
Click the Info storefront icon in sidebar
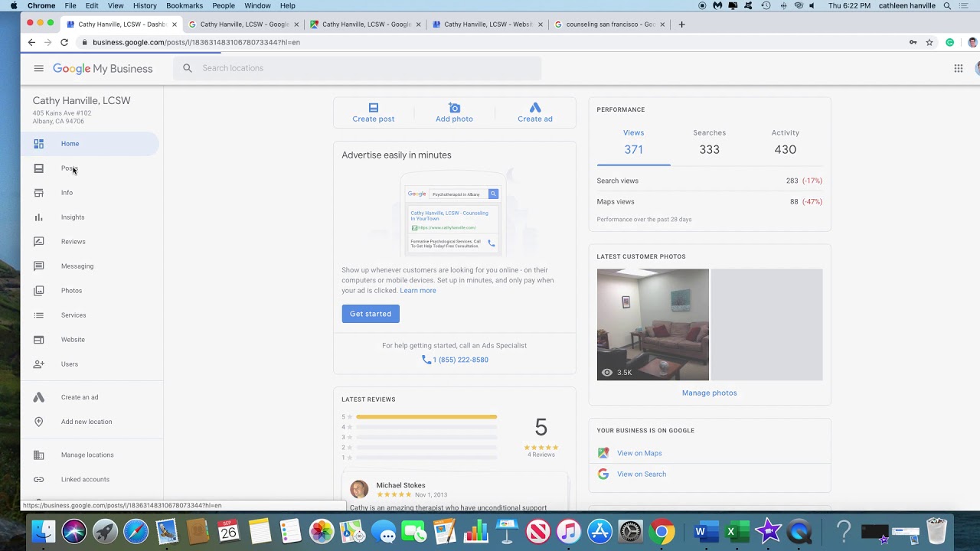pyautogui.click(x=38, y=193)
